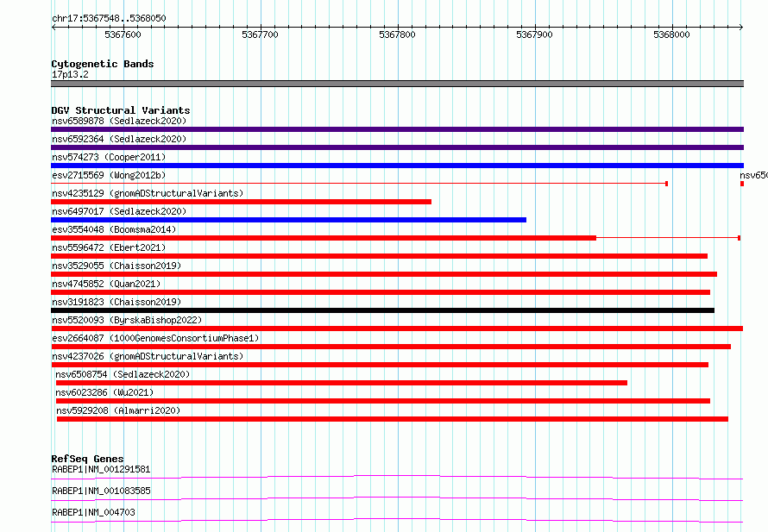Select the 17p13.2 band label

coord(70,74)
